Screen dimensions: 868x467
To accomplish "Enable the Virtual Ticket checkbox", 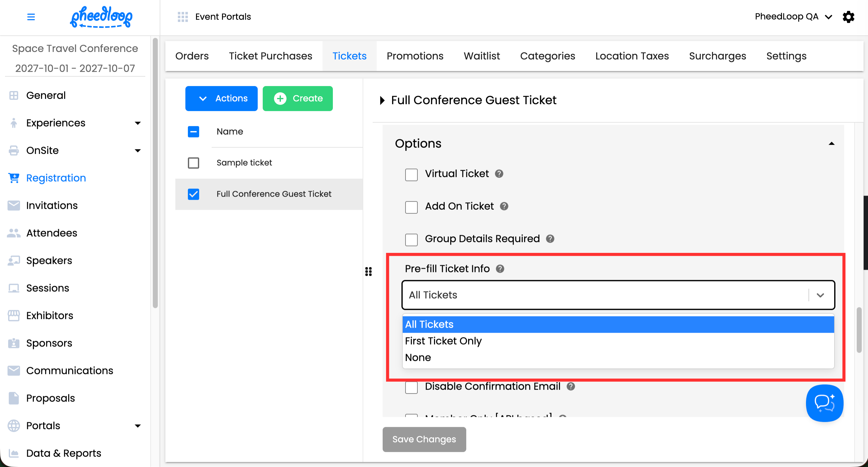I will pos(411,174).
